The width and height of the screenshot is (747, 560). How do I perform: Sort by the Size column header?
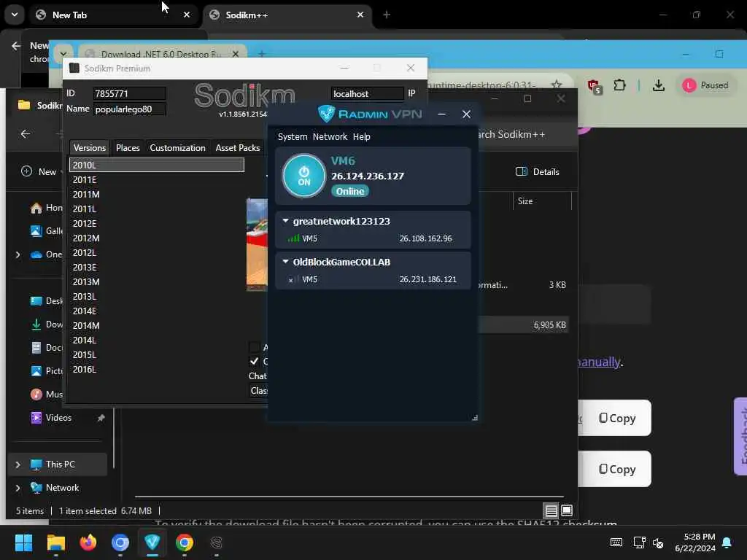point(542,201)
